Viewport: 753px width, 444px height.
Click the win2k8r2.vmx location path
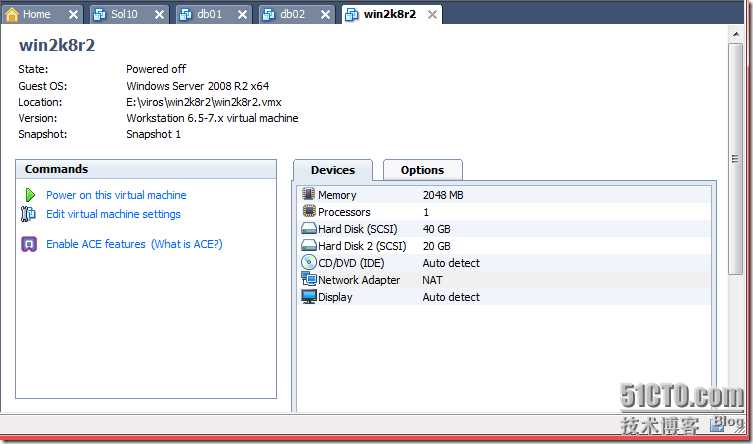click(204, 102)
